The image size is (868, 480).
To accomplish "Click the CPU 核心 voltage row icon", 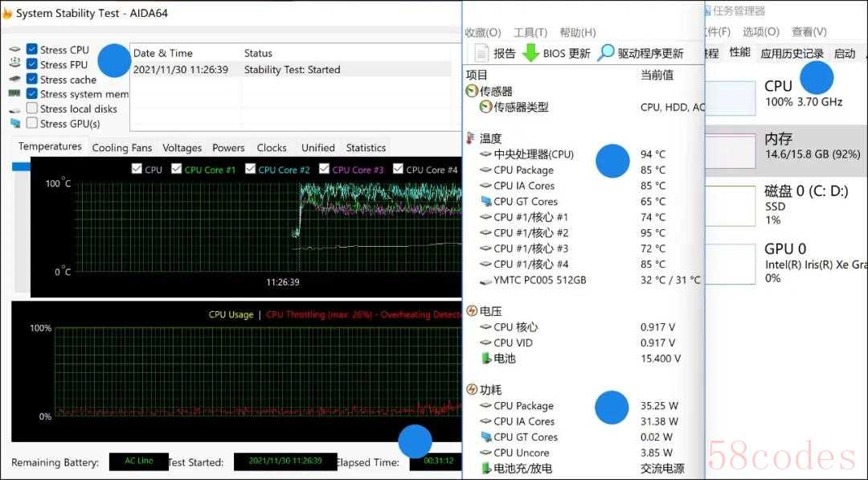I will pos(485,327).
